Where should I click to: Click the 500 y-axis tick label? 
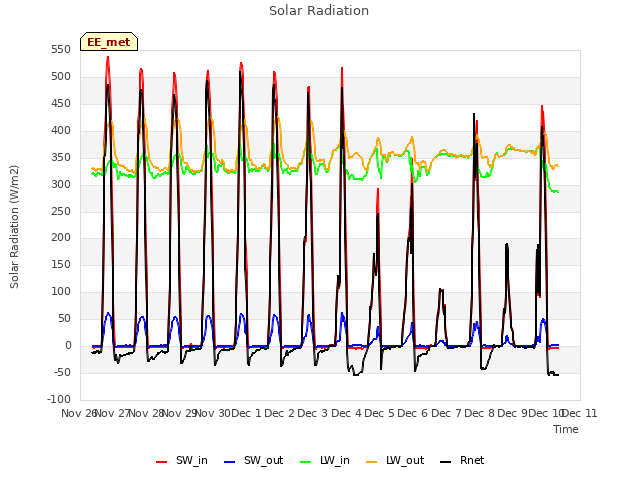tap(61, 76)
